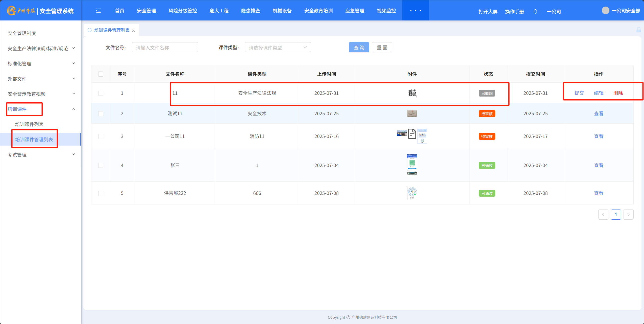Go to next page arrow
Screen dimensions: 644x324
628,215
